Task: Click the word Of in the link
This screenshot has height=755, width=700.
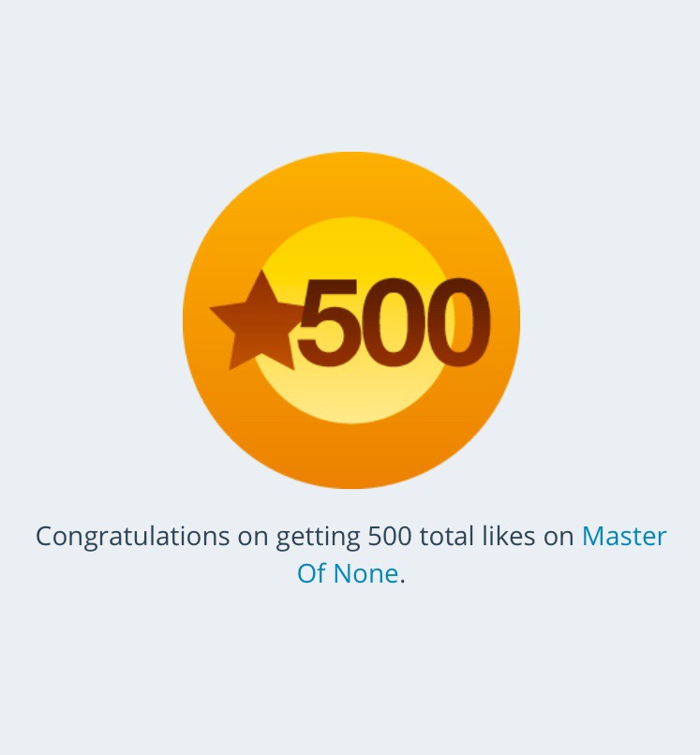Action: point(311,573)
